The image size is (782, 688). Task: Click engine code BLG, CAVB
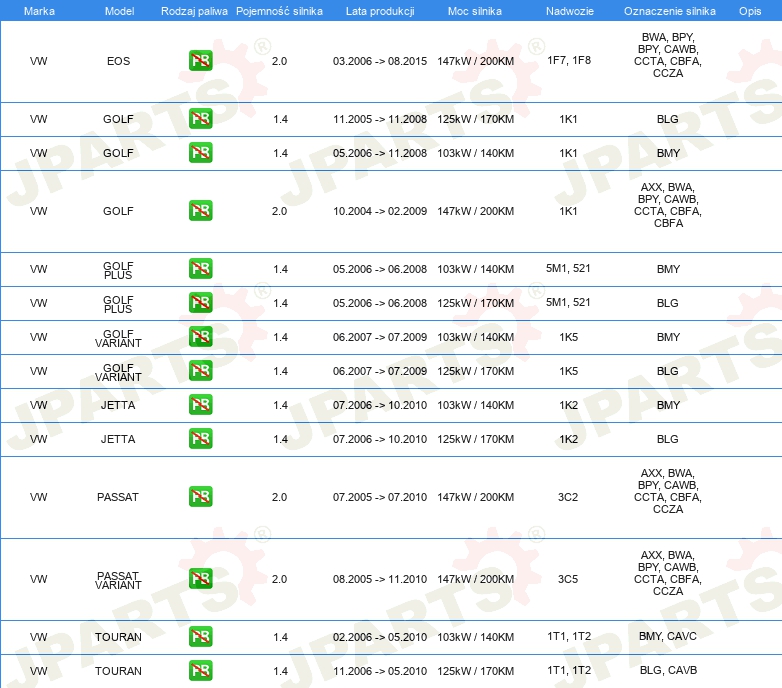tap(668, 670)
